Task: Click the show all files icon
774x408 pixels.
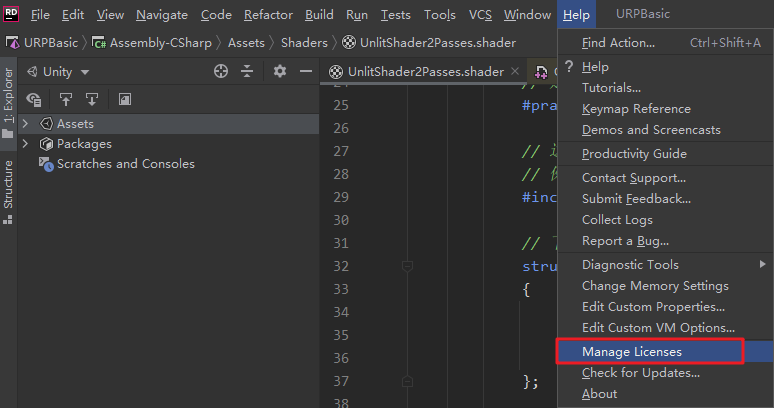Action: tap(34, 100)
